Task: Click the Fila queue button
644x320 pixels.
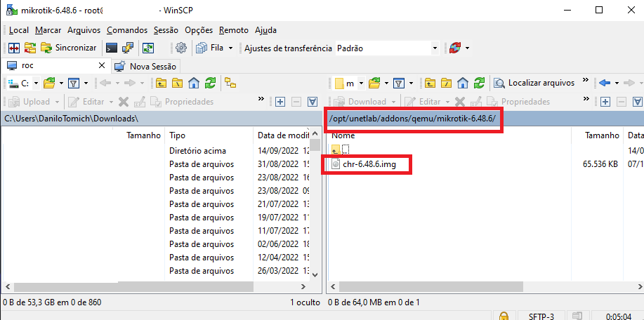Action: coord(210,48)
